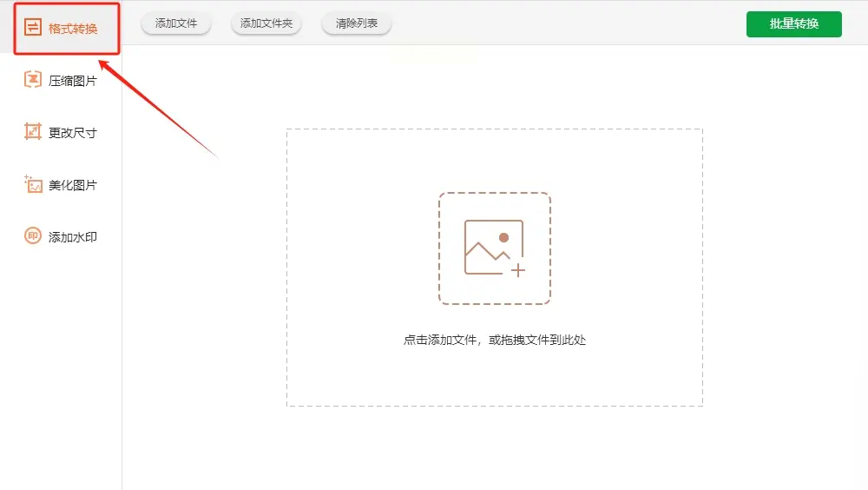Click the 添加水印 stamp icon

pyautogui.click(x=33, y=235)
